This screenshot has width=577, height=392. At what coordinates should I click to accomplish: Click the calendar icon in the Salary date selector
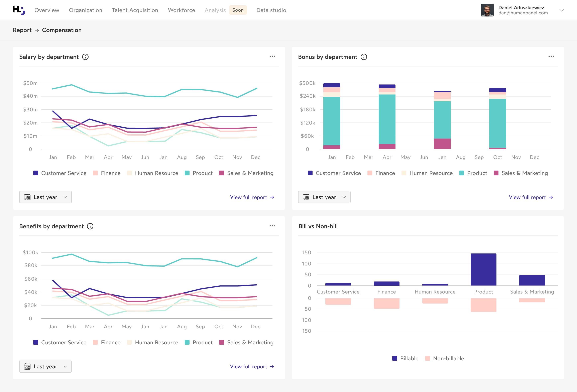tap(28, 197)
